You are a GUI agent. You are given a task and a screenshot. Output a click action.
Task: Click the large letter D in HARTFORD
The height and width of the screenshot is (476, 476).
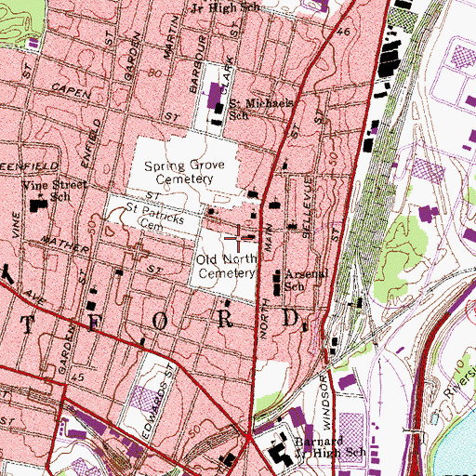(290, 318)
